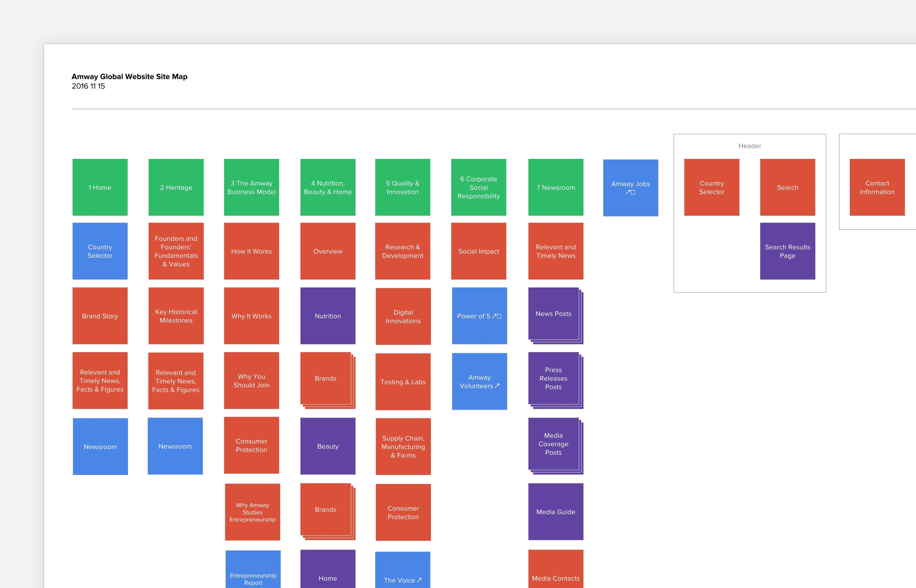Click the How It Works box
The image size is (916, 588).
[251, 251]
